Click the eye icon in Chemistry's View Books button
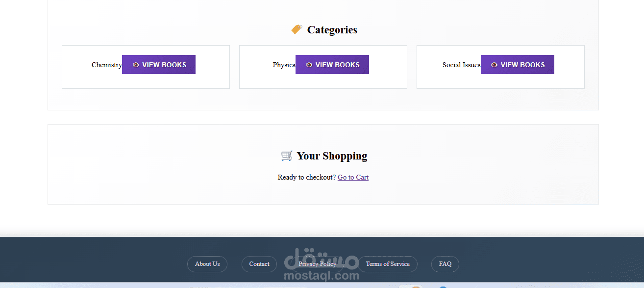 [x=136, y=65]
